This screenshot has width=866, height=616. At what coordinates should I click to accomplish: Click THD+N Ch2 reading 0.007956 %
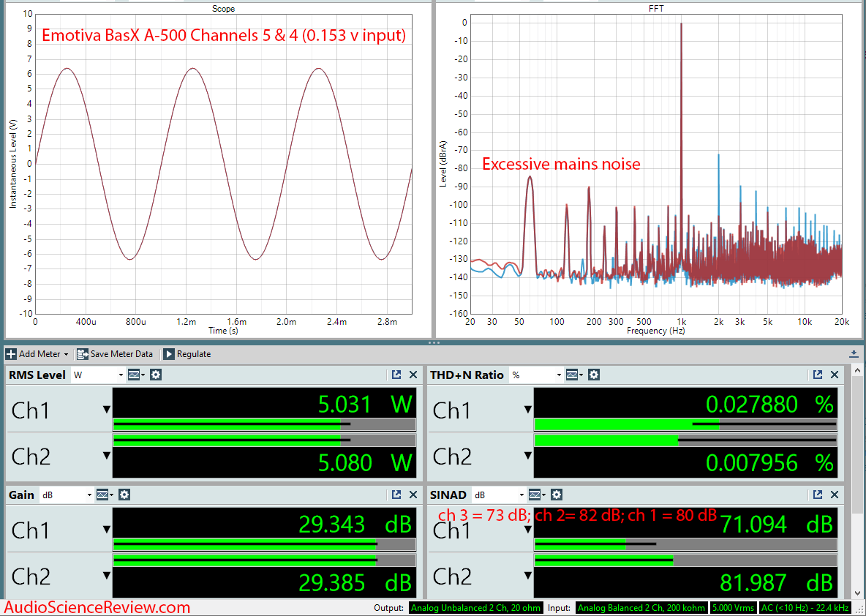click(770, 462)
